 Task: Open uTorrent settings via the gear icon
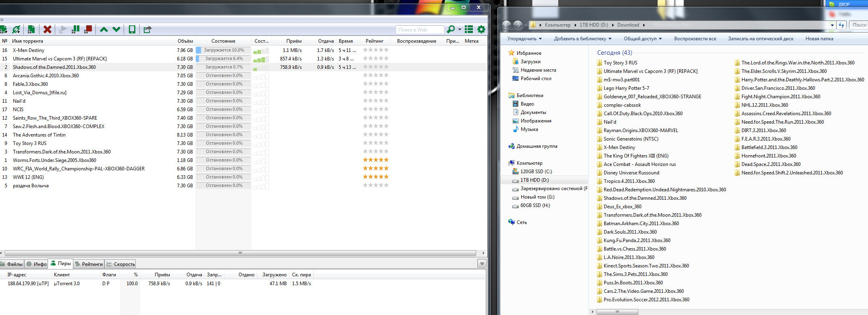coord(481,29)
